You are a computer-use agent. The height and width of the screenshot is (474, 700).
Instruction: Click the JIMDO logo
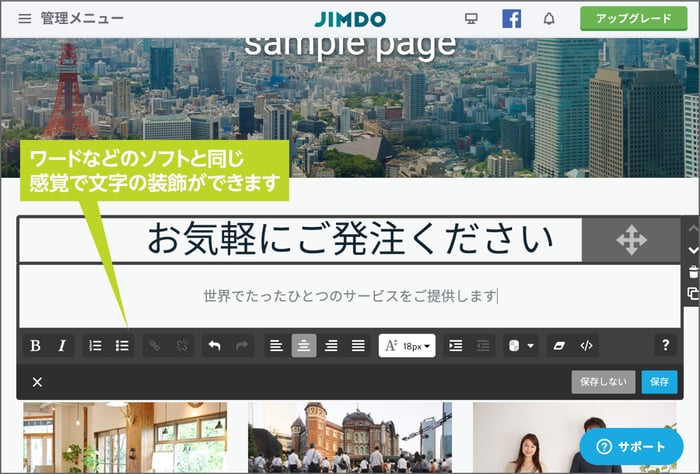click(x=350, y=19)
